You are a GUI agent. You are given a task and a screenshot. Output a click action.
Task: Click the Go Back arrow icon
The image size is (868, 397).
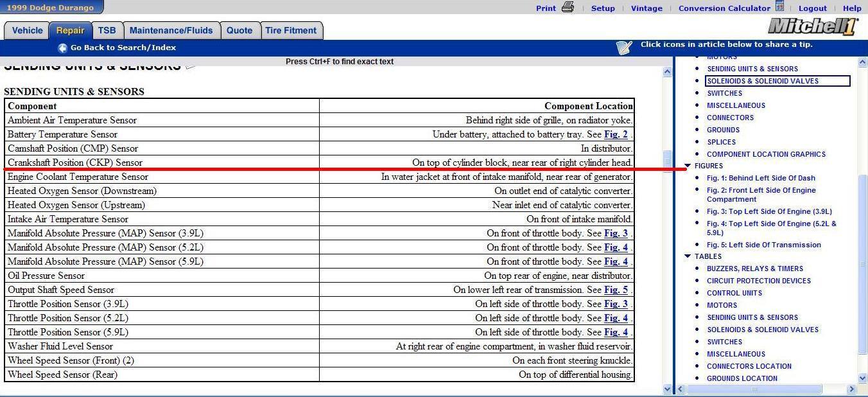coord(62,48)
